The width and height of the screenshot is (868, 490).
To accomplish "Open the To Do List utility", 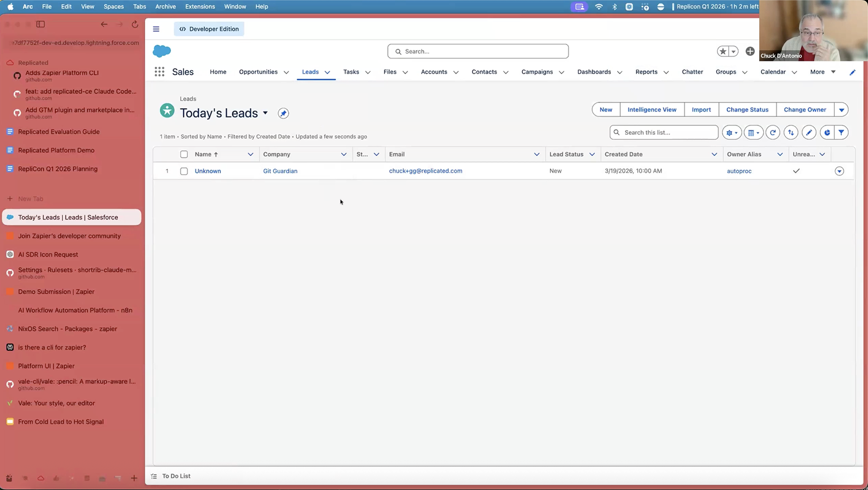I will 171,476.
